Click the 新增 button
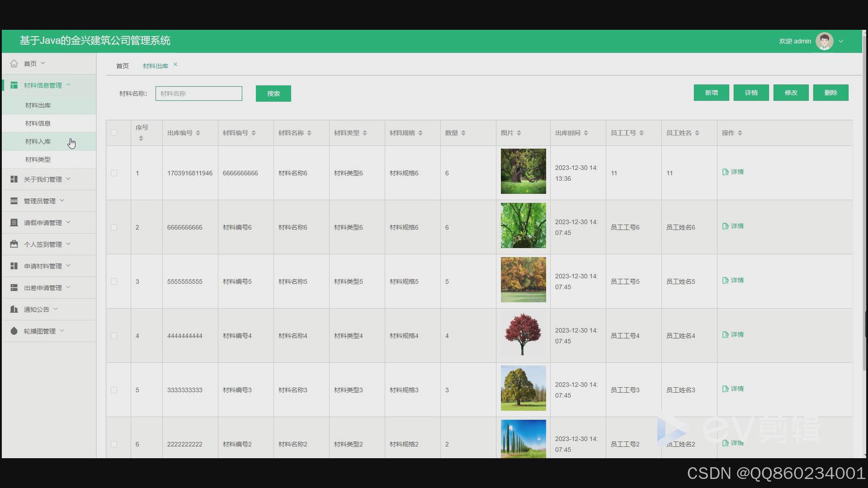This screenshot has height=488, width=868. click(x=712, y=93)
